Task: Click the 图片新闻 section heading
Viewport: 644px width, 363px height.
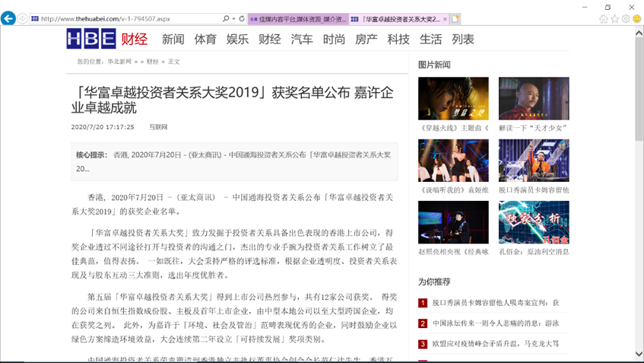Action: click(434, 65)
